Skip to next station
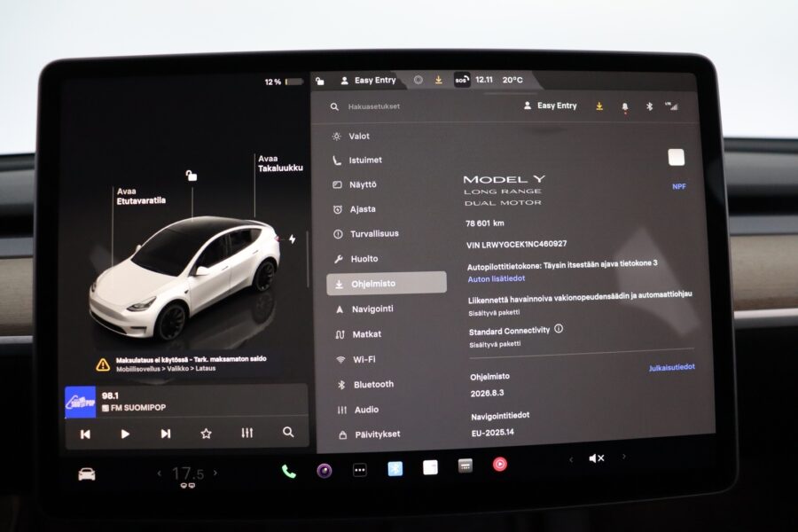Screen dimensions: 798x532 [166, 434]
